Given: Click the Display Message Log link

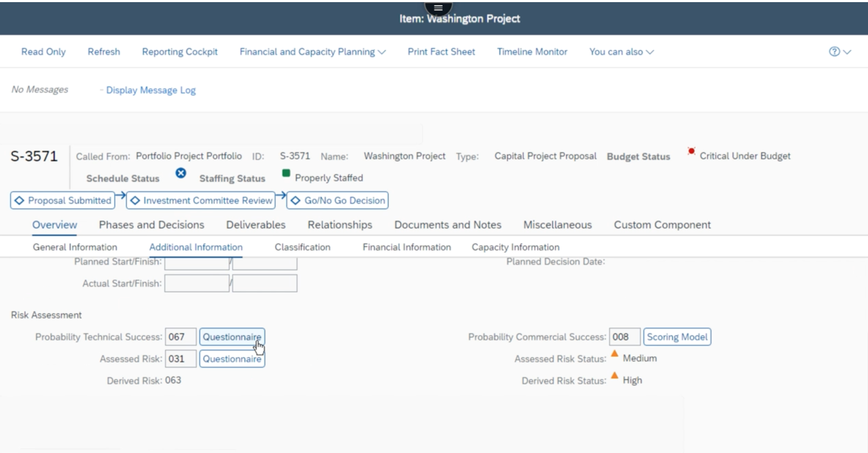Looking at the screenshot, I should (x=150, y=90).
